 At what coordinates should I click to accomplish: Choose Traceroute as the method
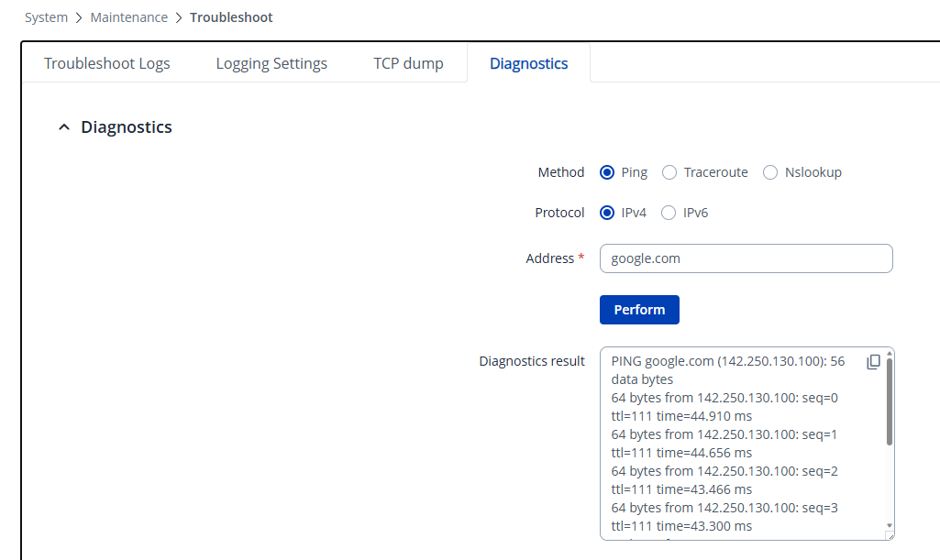click(x=669, y=172)
